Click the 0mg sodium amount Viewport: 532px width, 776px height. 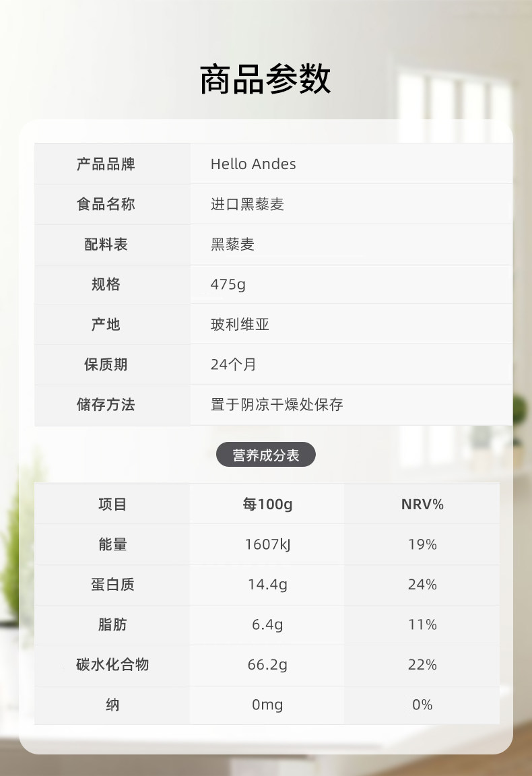tap(267, 705)
